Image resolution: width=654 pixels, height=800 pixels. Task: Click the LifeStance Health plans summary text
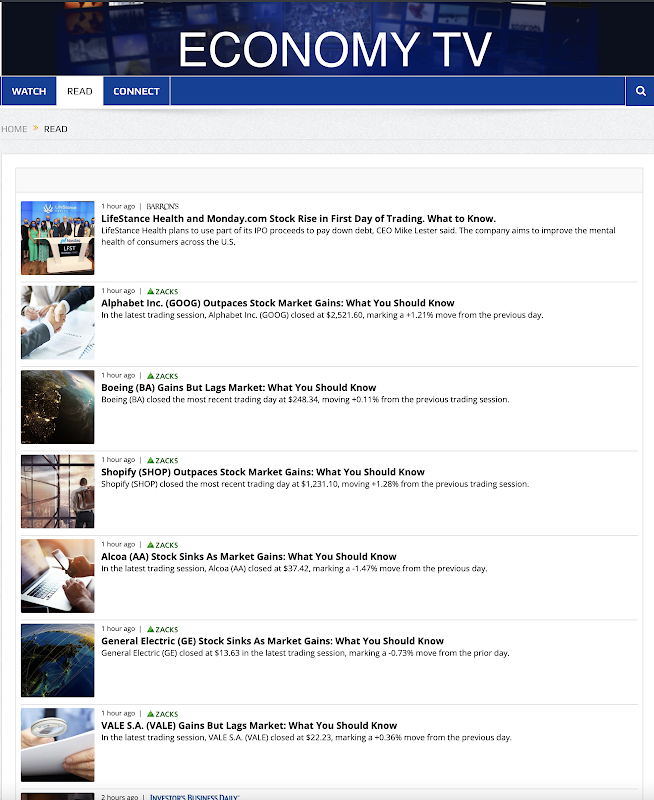358,236
